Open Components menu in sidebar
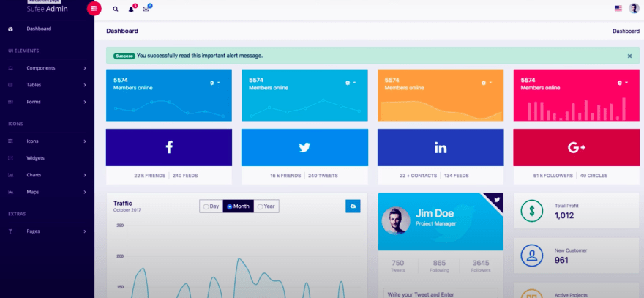The width and height of the screenshot is (644, 298). (x=41, y=68)
